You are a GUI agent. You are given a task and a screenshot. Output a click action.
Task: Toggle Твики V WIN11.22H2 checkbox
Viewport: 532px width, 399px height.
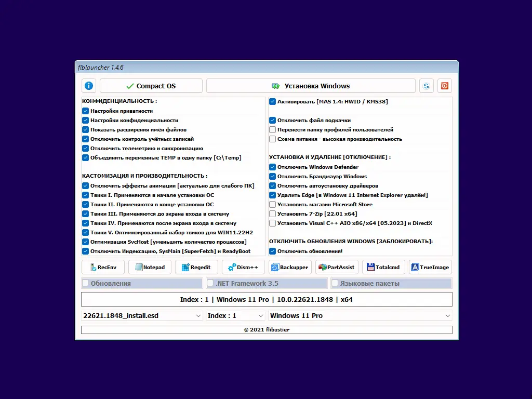pyautogui.click(x=86, y=232)
